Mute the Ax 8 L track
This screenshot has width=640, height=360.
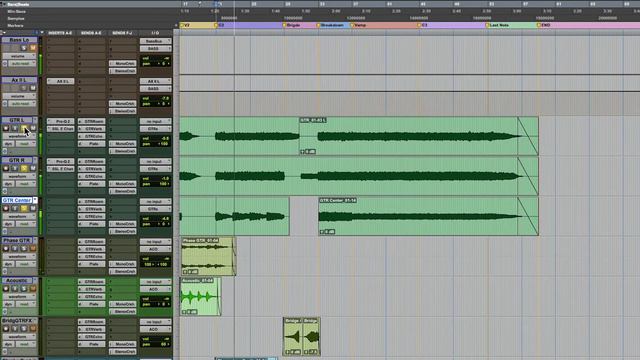(x=33, y=88)
